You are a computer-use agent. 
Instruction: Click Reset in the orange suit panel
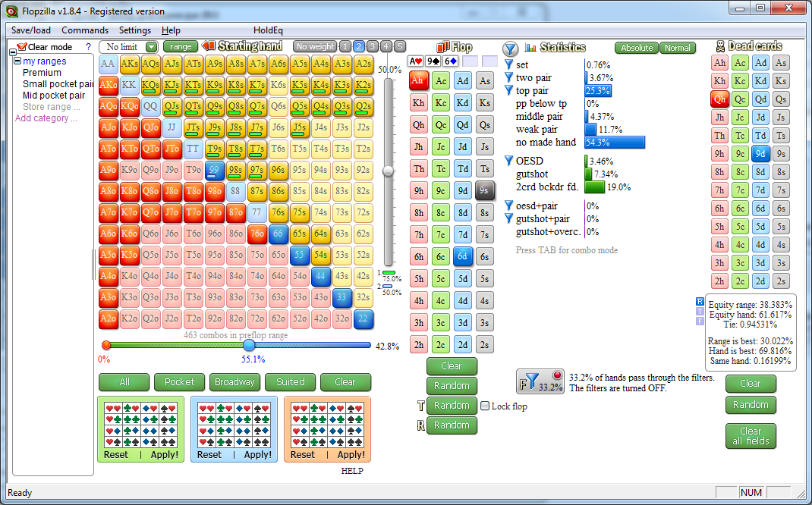pos(303,455)
